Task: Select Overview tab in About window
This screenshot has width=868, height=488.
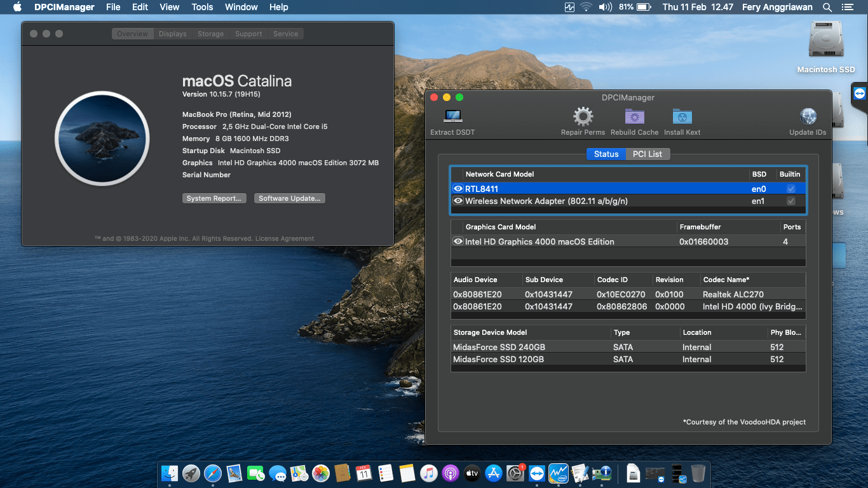Action: [x=132, y=34]
